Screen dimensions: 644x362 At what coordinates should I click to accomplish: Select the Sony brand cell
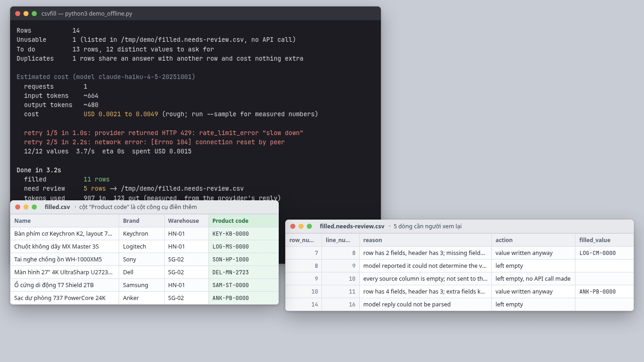142,260
